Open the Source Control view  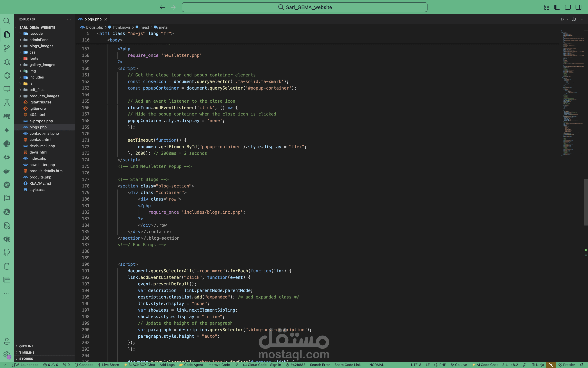pos(7,48)
